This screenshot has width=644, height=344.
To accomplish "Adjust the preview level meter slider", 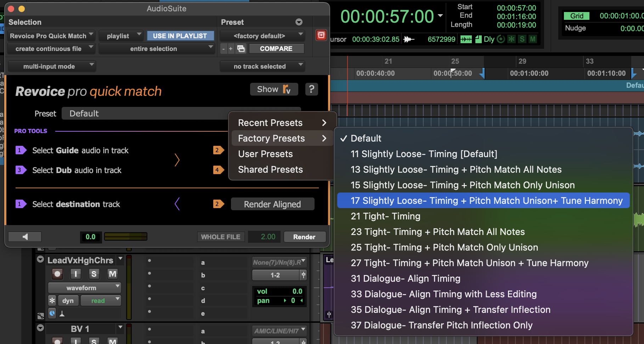I will 125,236.
